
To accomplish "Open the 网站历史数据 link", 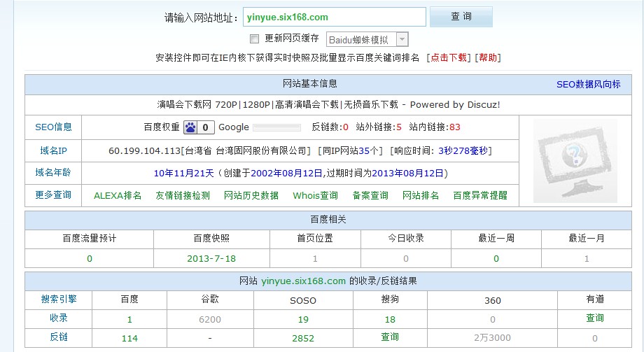I will tap(251, 195).
